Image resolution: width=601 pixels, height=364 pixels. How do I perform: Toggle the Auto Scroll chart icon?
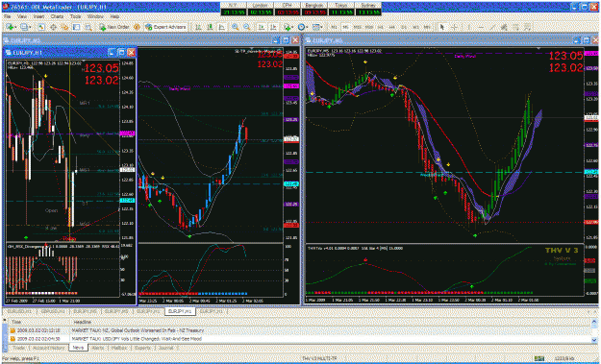262,27
